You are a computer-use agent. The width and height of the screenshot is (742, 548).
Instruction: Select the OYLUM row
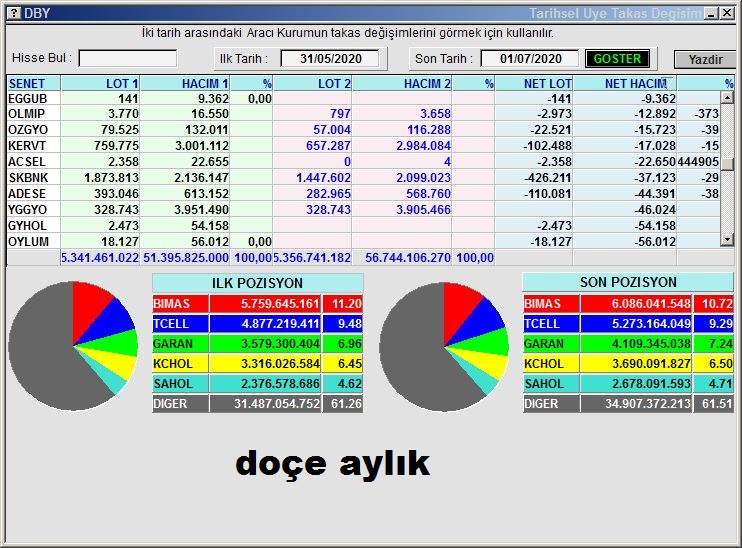click(363, 241)
